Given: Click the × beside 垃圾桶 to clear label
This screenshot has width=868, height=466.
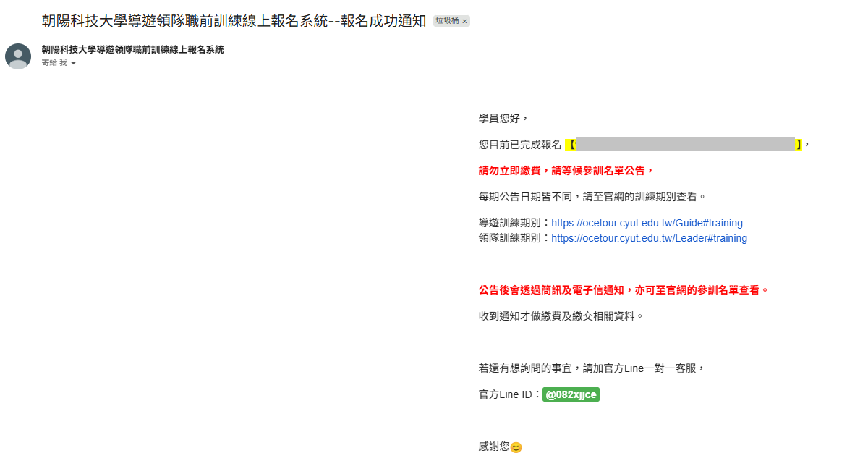Looking at the screenshot, I should click(x=466, y=20).
